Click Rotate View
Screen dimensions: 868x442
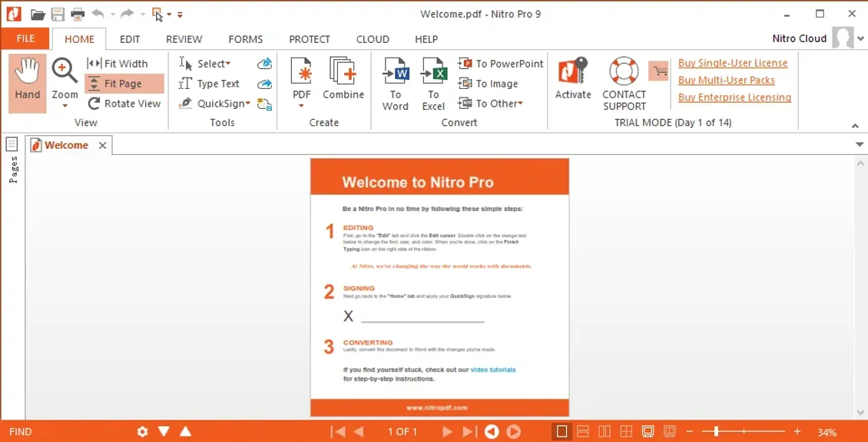coord(124,104)
